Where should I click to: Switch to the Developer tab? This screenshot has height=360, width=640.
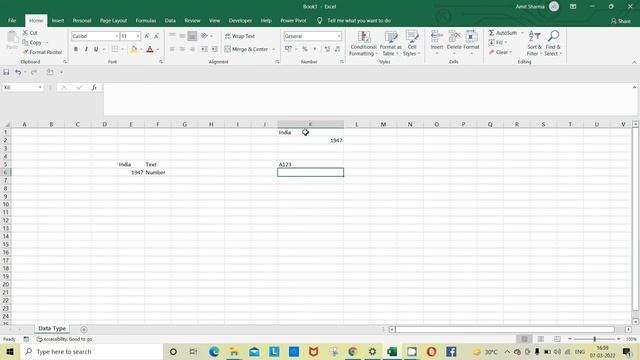pyautogui.click(x=240, y=20)
